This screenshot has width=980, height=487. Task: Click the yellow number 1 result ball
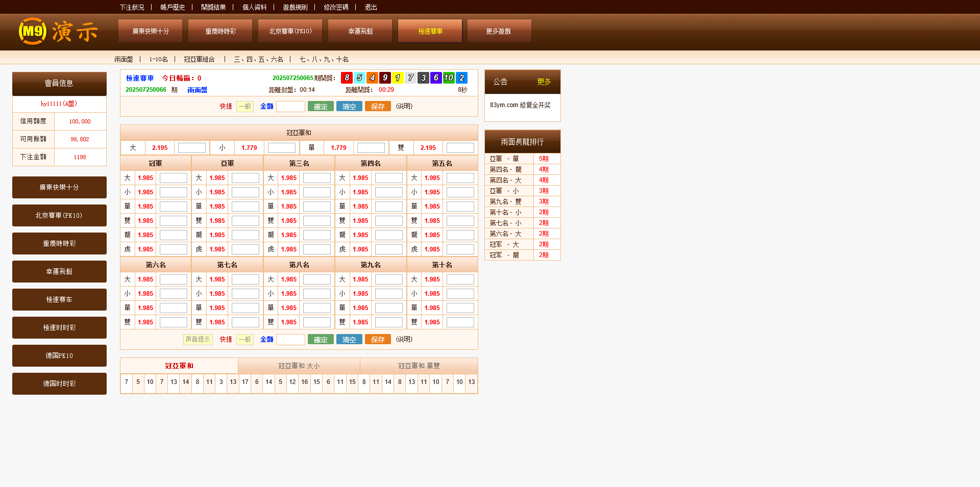point(398,78)
